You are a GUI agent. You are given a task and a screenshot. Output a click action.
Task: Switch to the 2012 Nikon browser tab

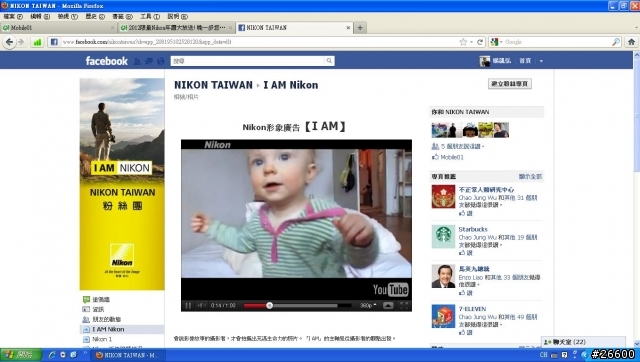click(x=176, y=28)
